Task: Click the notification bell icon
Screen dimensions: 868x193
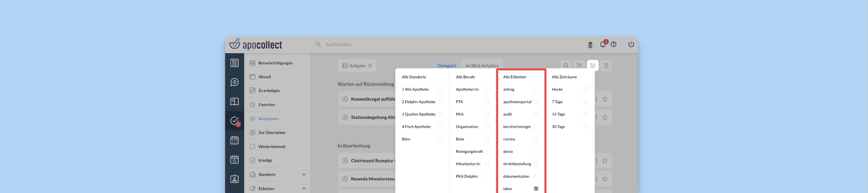Action: [x=603, y=44]
